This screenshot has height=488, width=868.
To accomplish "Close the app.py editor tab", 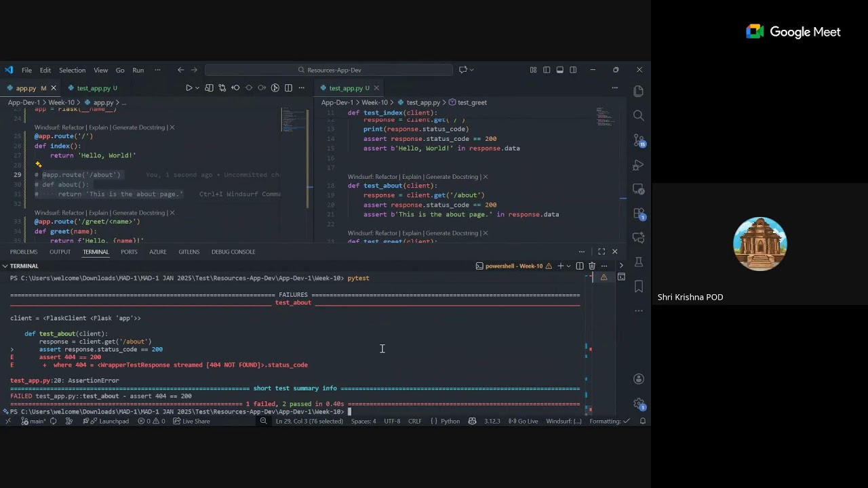I will [53, 88].
